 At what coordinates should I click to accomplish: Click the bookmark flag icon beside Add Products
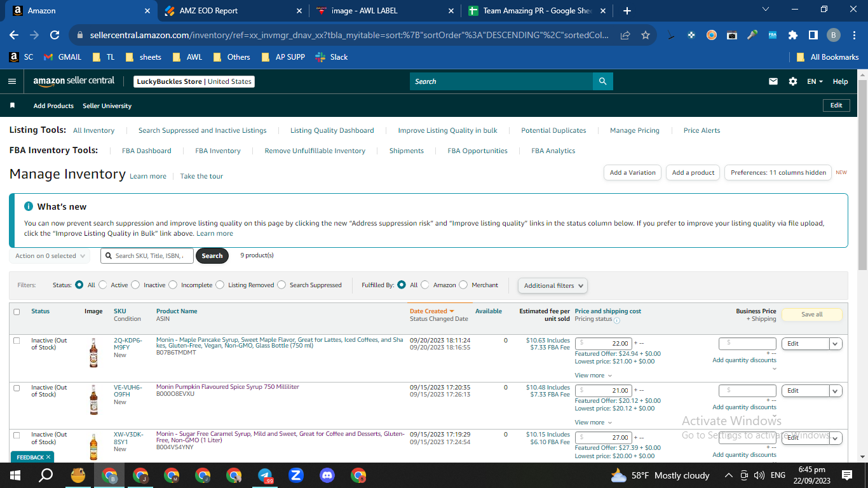click(x=12, y=105)
